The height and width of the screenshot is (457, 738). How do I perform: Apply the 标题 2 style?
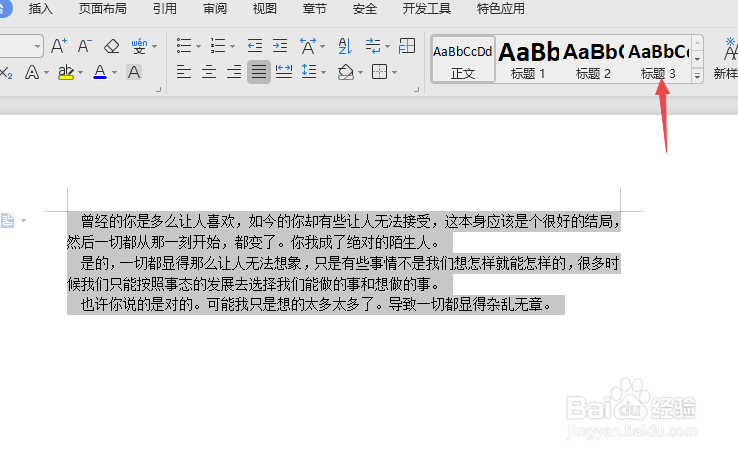(x=593, y=59)
